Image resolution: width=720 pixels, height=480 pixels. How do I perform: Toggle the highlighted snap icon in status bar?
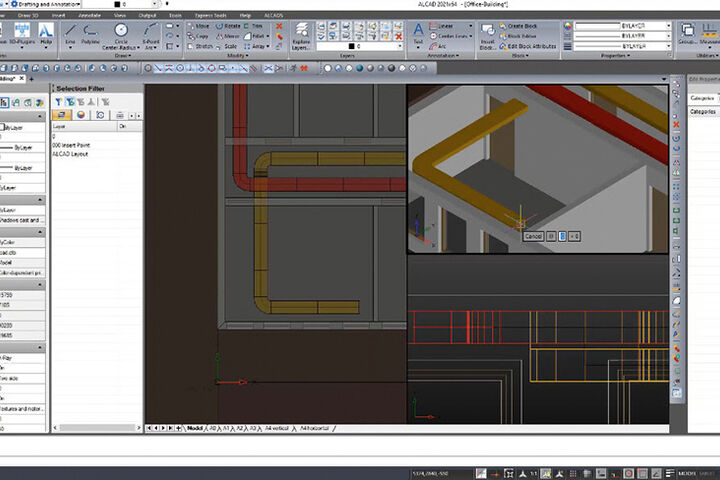pyautogui.click(x=546, y=474)
